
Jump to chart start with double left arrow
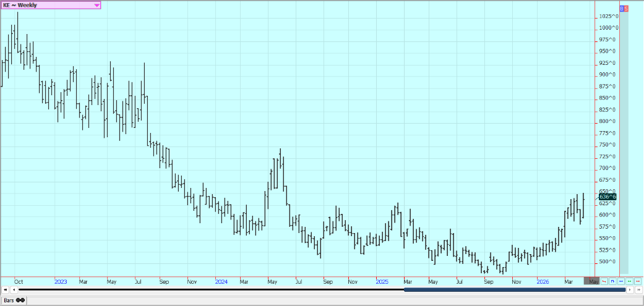[x=6, y=289]
